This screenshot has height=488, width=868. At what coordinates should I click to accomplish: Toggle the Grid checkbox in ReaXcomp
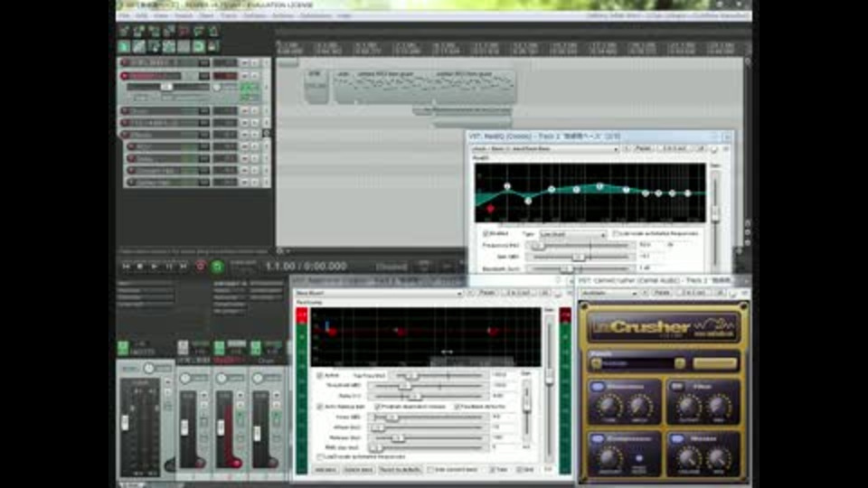(519, 470)
